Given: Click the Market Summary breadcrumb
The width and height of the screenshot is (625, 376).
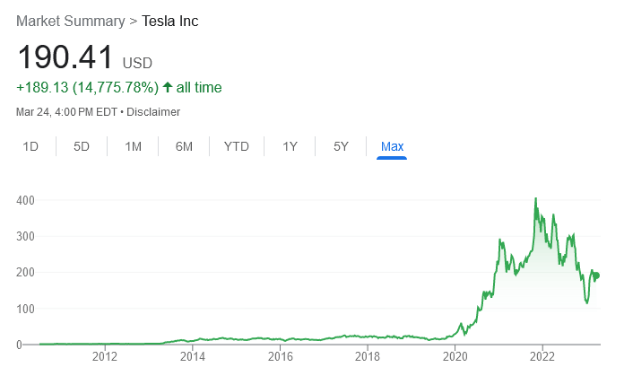Looking at the screenshot, I should pos(71,21).
